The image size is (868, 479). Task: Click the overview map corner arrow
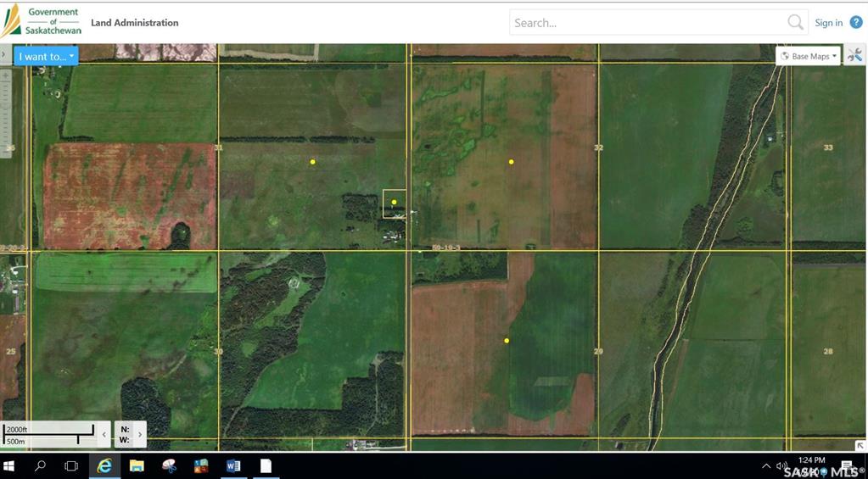(x=860, y=445)
